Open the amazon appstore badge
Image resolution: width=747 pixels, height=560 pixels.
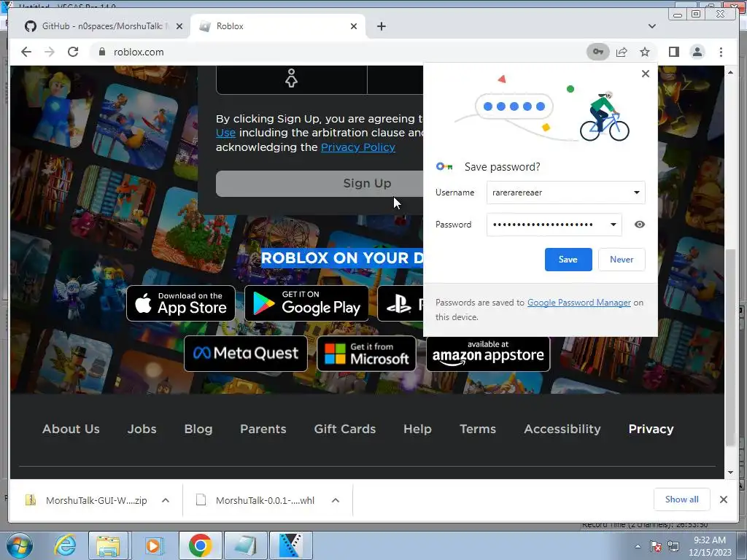[488, 354]
